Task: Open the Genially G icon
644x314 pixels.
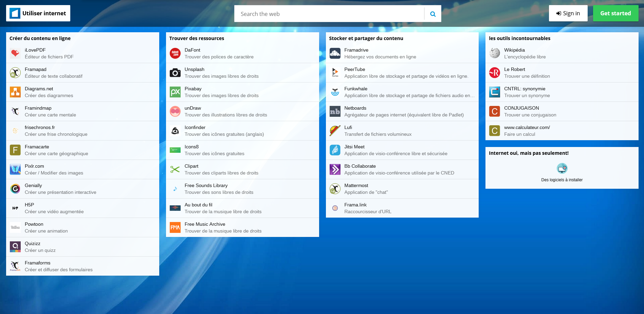Action: (x=15, y=189)
